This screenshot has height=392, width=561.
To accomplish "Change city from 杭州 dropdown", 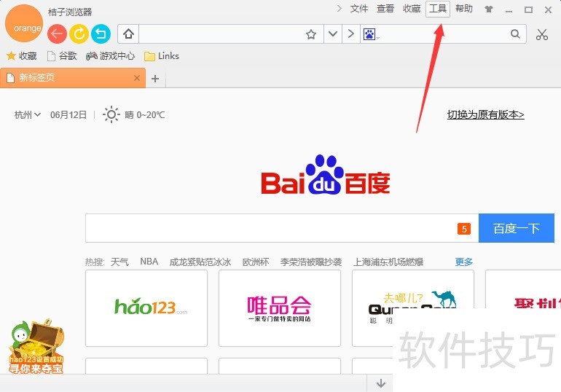I will point(28,115).
